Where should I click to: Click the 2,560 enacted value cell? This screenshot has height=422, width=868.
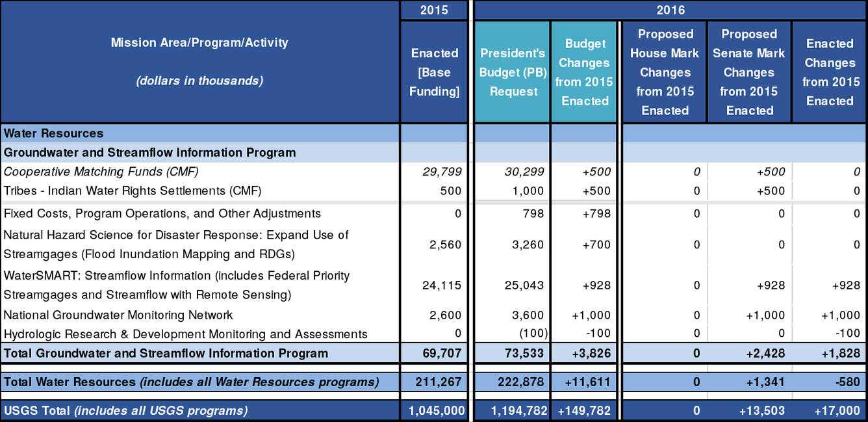coord(434,244)
